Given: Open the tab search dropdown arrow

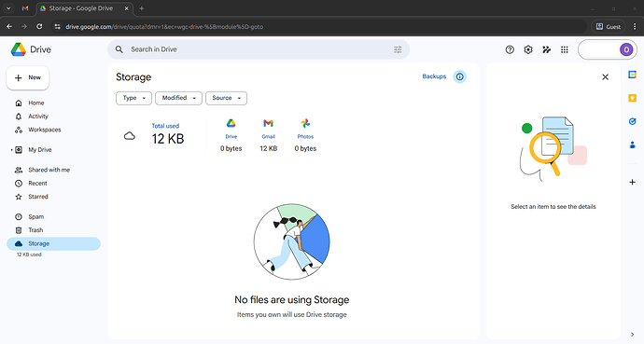Looking at the screenshot, I should (8, 8).
